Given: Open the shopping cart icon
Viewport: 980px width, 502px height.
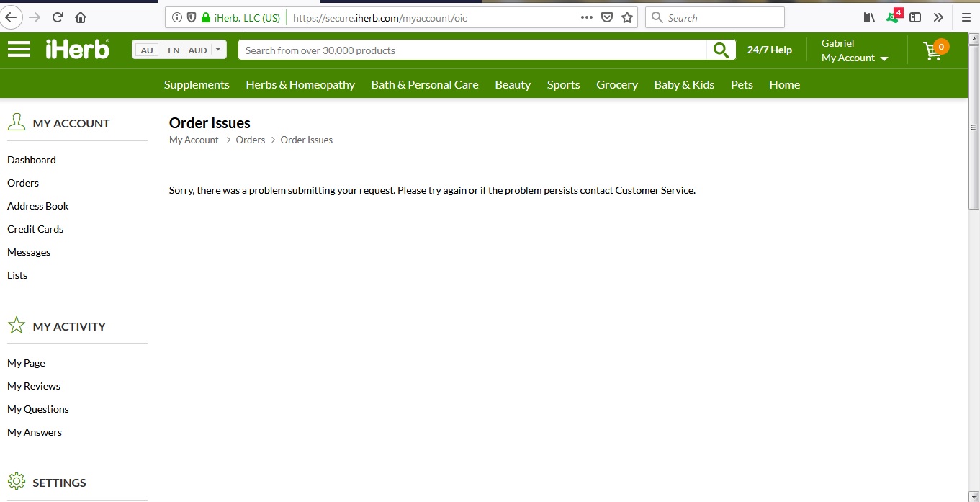Looking at the screenshot, I should (934, 50).
